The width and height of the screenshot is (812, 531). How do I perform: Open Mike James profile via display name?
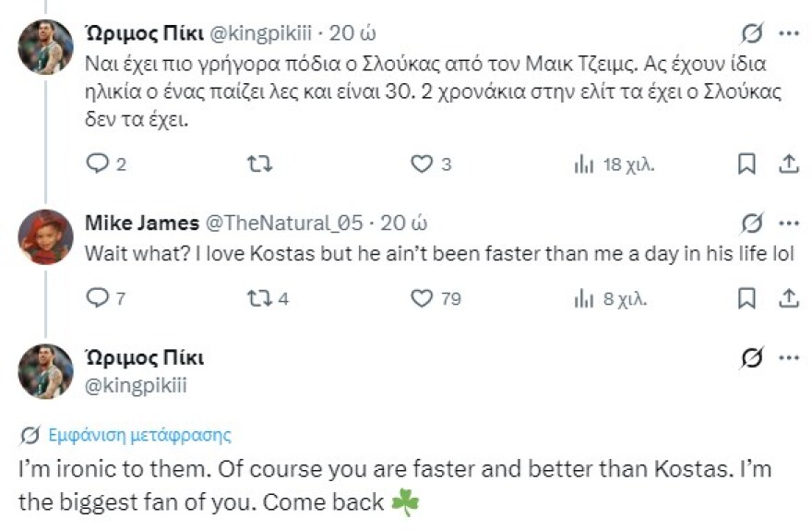(141, 223)
